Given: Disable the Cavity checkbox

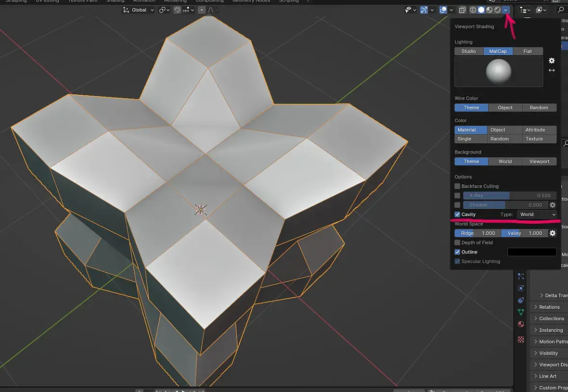Looking at the screenshot, I should pos(457,215).
